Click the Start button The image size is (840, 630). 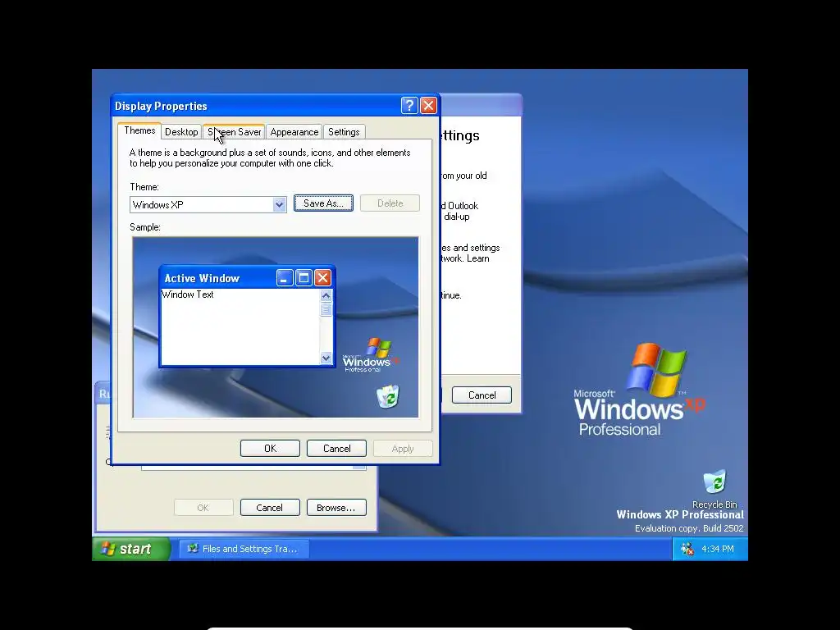tap(132, 549)
